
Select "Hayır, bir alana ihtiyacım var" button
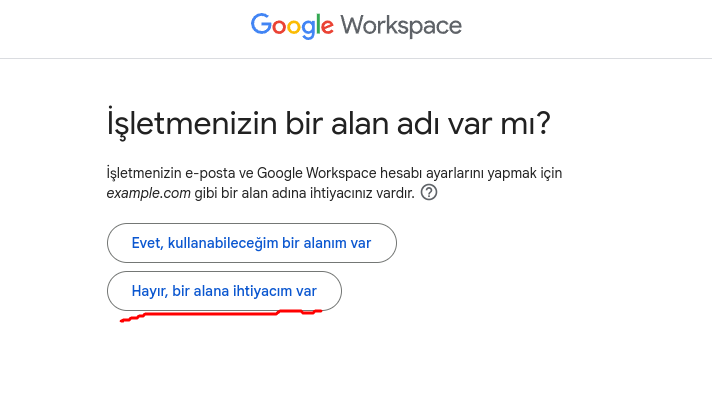(224, 291)
